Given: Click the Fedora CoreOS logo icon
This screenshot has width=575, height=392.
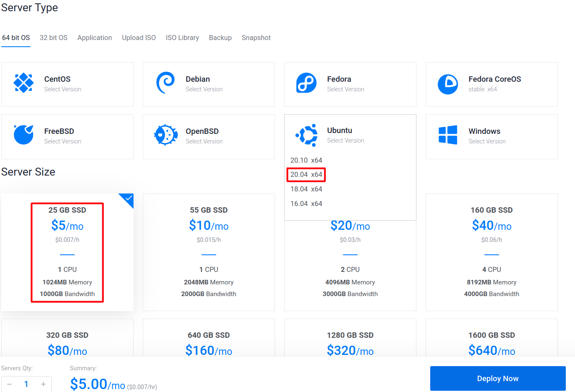Looking at the screenshot, I should pyautogui.click(x=448, y=84).
